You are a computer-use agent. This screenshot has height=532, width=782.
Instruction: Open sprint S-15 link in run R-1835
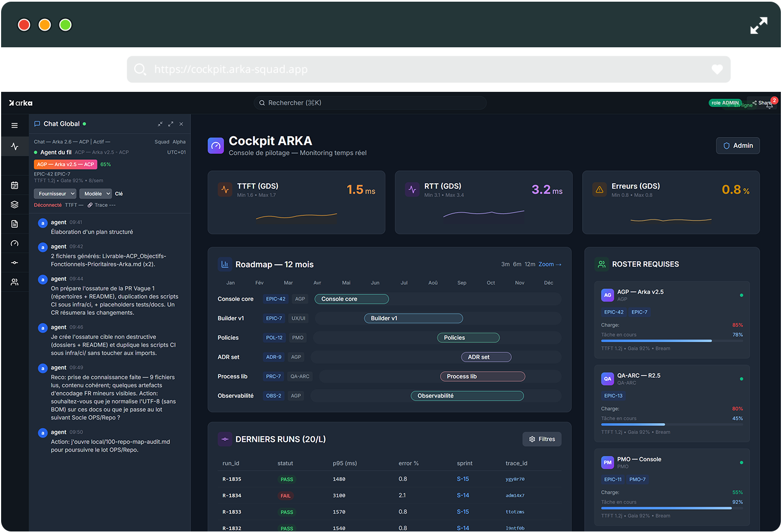(463, 479)
